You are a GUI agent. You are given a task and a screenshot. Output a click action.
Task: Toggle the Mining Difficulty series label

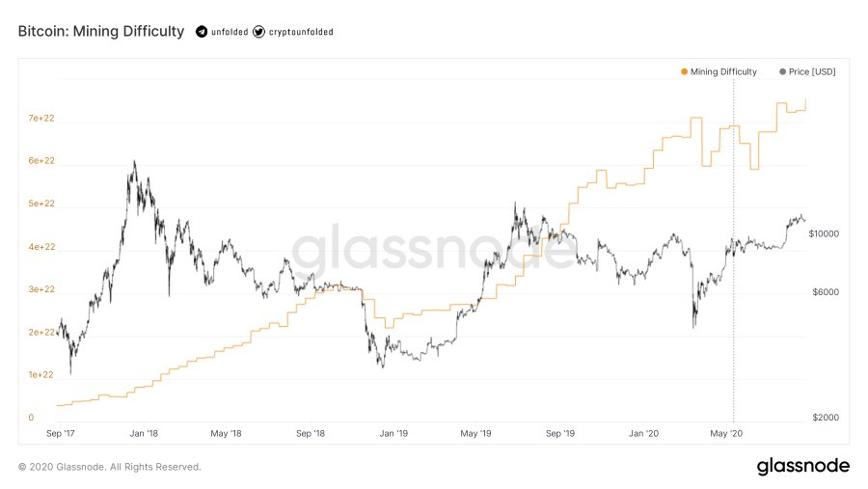724,71
